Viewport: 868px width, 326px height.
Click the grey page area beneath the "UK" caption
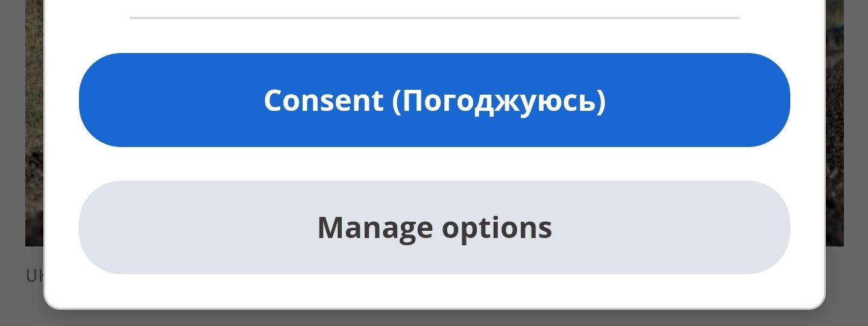click(x=24, y=307)
